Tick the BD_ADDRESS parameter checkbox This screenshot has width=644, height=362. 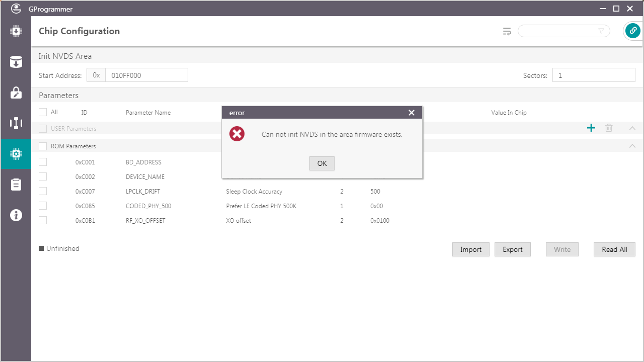coord(43,162)
